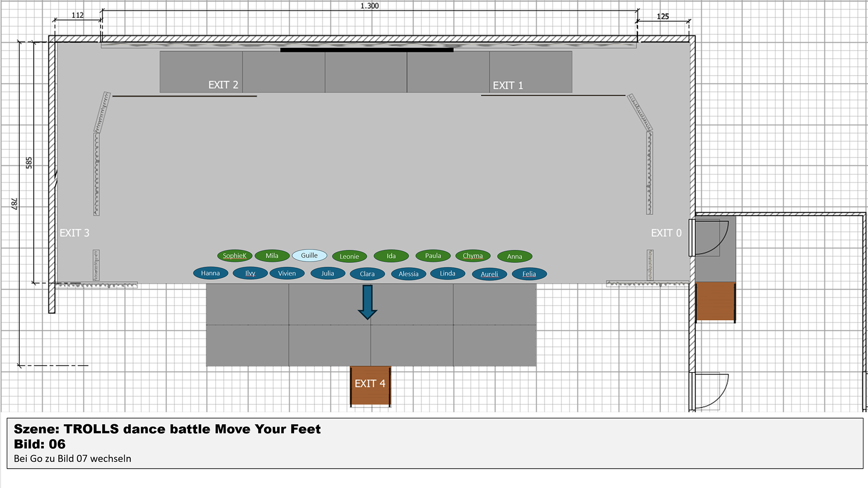The width and height of the screenshot is (868, 488).
Task: Click the blue Clara dancer marker
Action: (x=367, y=274)
